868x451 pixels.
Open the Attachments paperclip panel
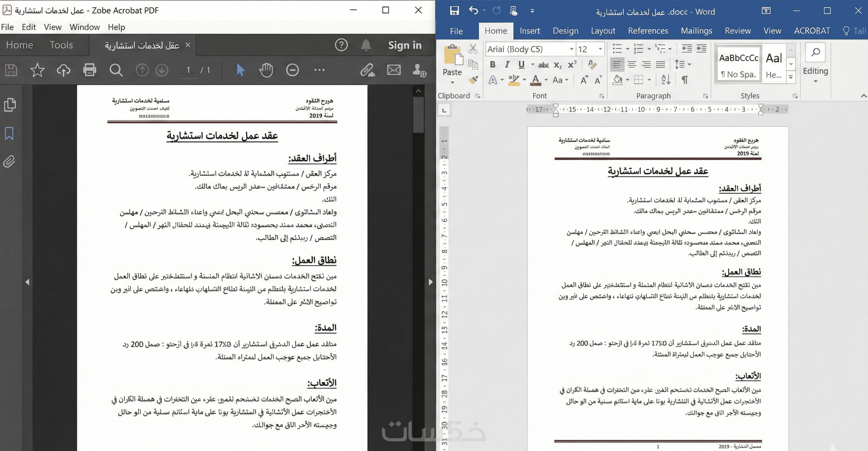(x=9, y=162)
